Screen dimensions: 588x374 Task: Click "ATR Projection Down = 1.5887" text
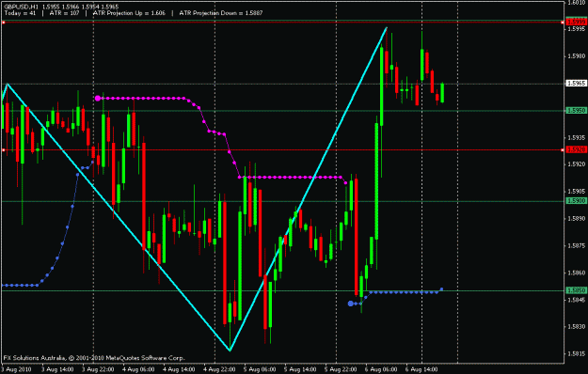[x=221, y=13]
